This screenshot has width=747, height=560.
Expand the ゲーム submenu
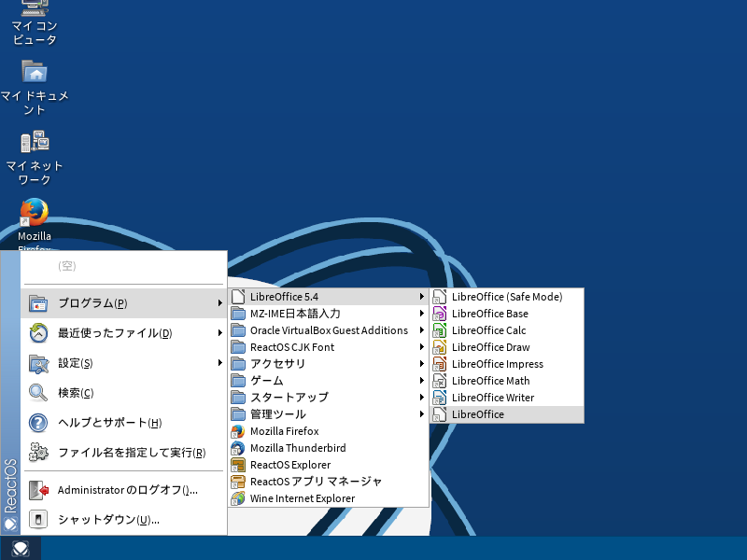pos(267,381)
